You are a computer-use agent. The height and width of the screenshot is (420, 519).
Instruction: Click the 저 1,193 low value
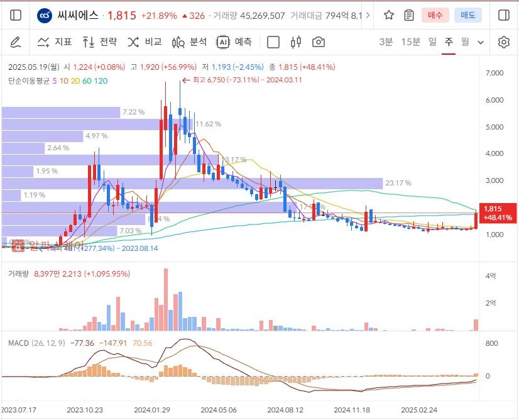click(x=232, y=67)
